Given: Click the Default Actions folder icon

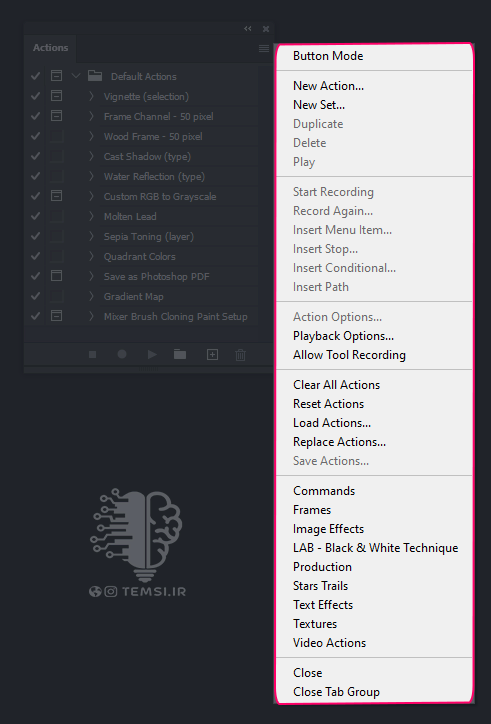Looking at the screenshot, I should tap(95, 76).
